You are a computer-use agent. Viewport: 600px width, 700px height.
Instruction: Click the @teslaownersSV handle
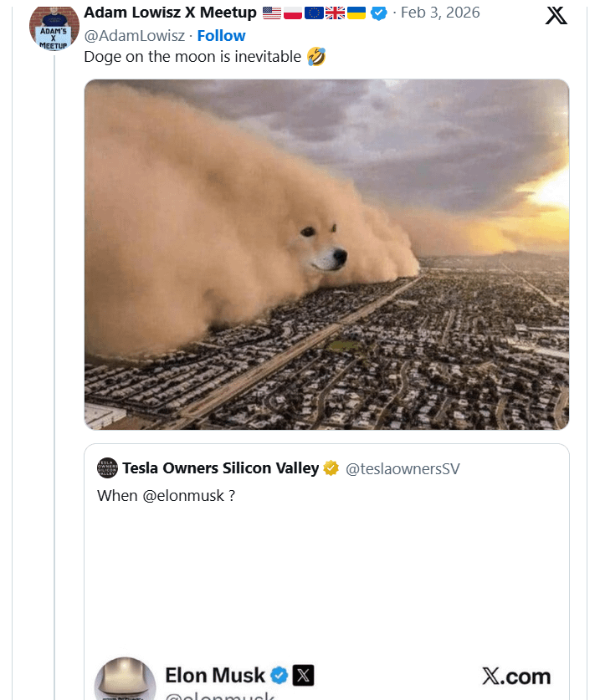tap(403, 468)
